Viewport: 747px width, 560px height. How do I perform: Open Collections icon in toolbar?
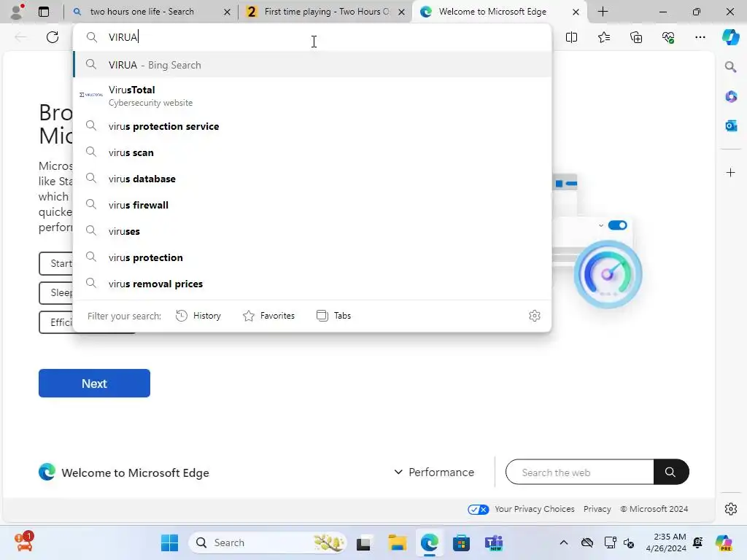pos(636,37)
